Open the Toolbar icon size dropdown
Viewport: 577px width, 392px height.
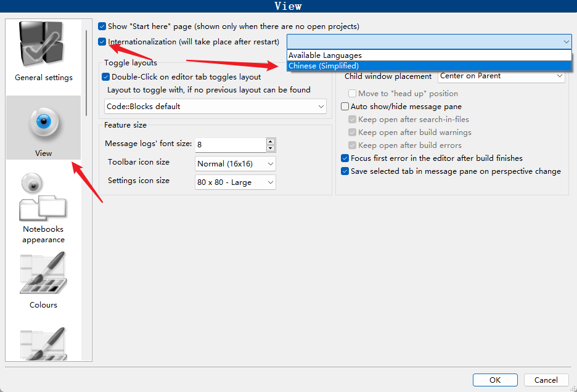coord(235,164)
